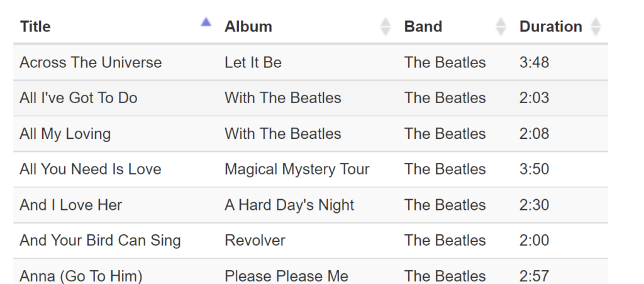Sort table by Title header text
644x284 pixels.
35,26
